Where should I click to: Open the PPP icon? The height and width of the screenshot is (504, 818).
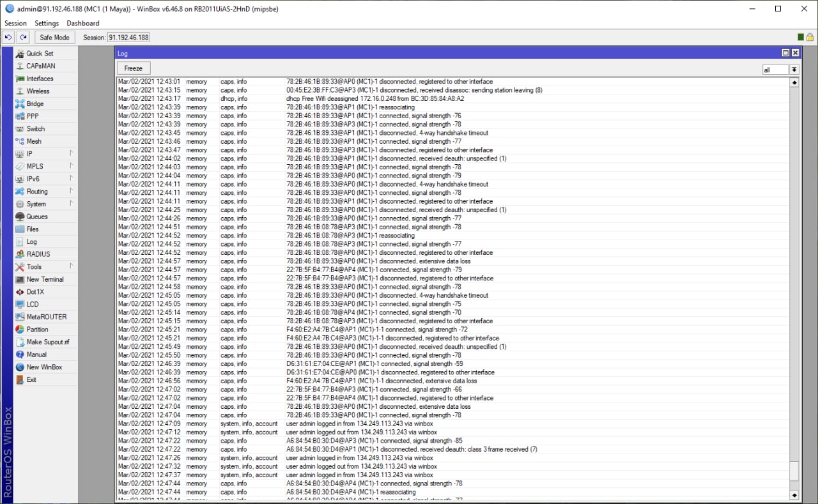pyautogui.click(x=20, y=116)
